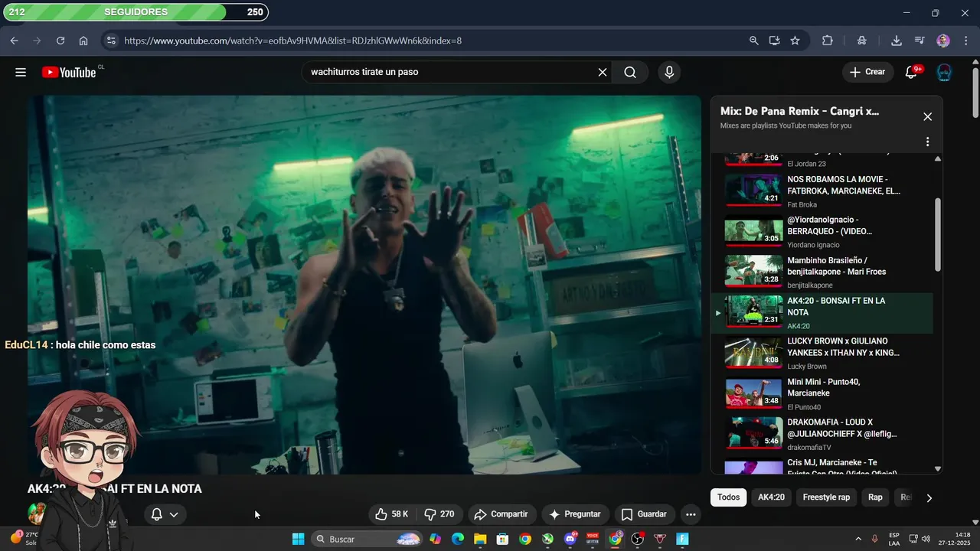The height and width of the screenshot is (551, 980).
Task: Open mix playlist three-dot options
Action: click(927, 142)
